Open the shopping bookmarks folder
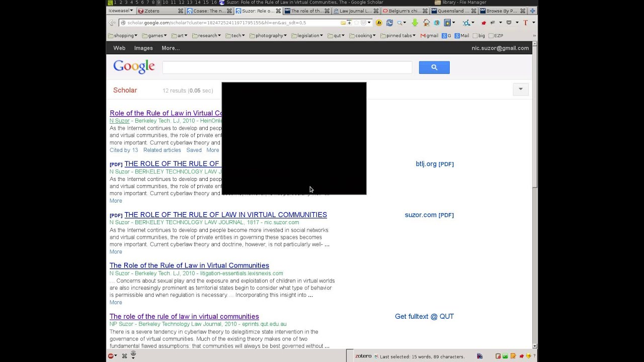This screenshot has width=644, height=362. click(x=123, y=36)
